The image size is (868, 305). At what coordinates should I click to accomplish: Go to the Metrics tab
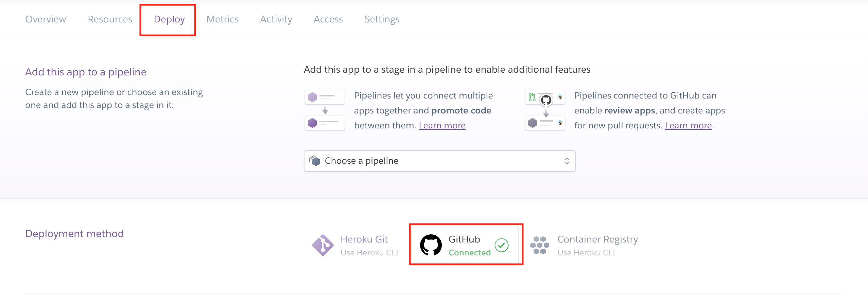click(222, 19)
